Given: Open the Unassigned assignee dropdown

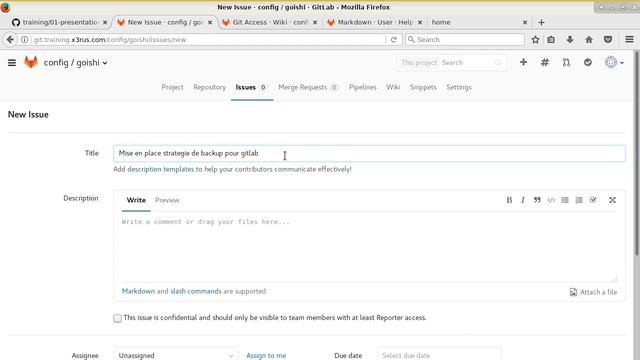Looking at the screenshot, I should click(176, 355).
